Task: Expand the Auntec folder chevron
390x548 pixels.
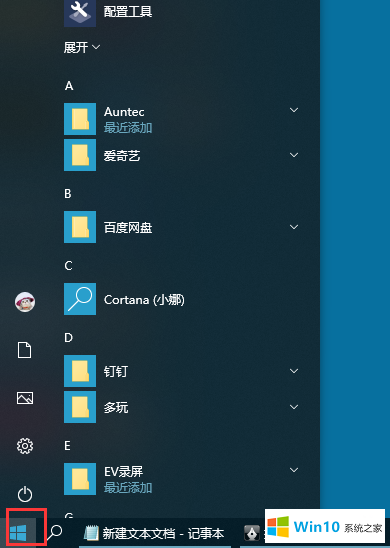Action: click(294, 110)
